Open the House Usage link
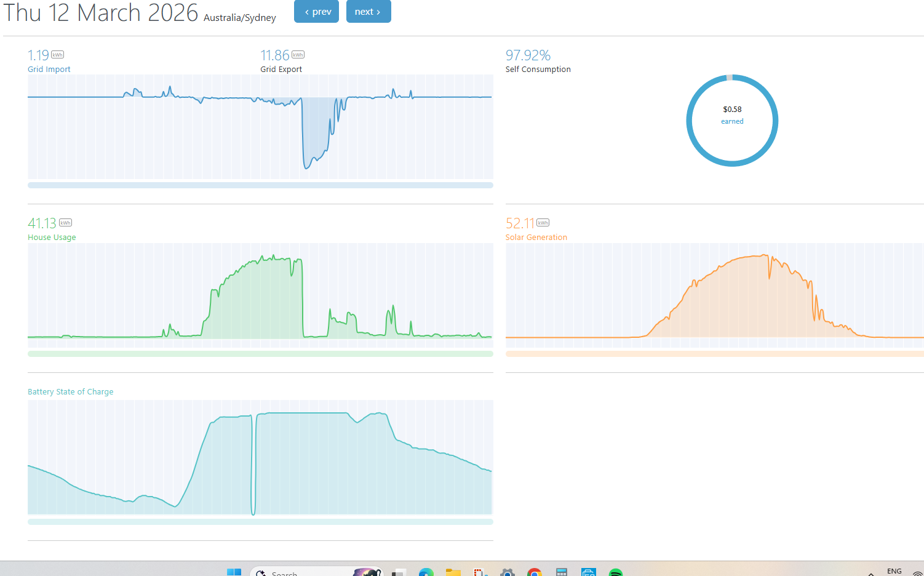 click(52, 238)
